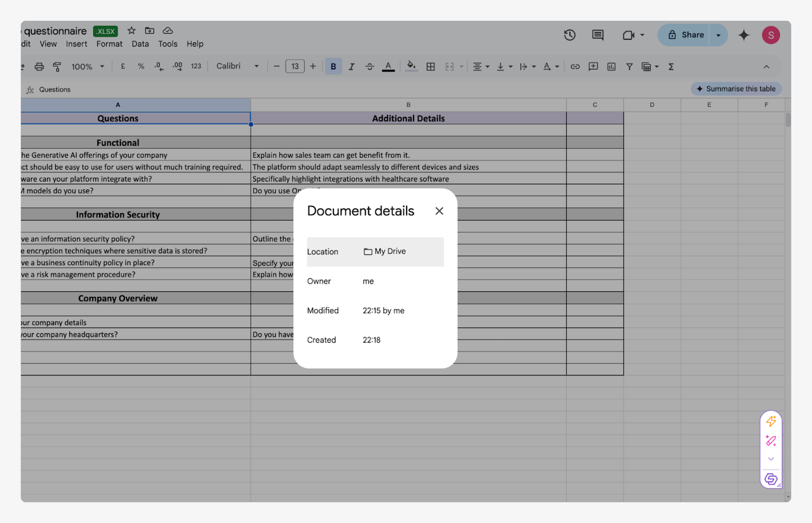Image resolution: width=812 pixels, height=523 pixels.
Task: Click the print icon in toolbar
Action: pyautogui.click(x=39, y=67)
